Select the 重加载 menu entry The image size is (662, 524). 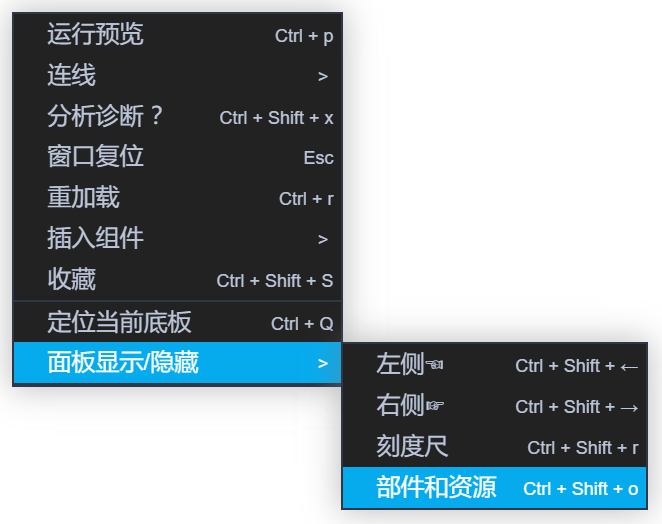coord(177,198)
